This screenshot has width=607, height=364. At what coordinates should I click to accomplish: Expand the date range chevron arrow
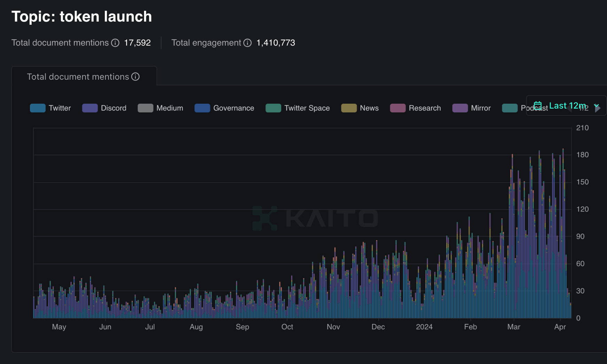[597, 105]
